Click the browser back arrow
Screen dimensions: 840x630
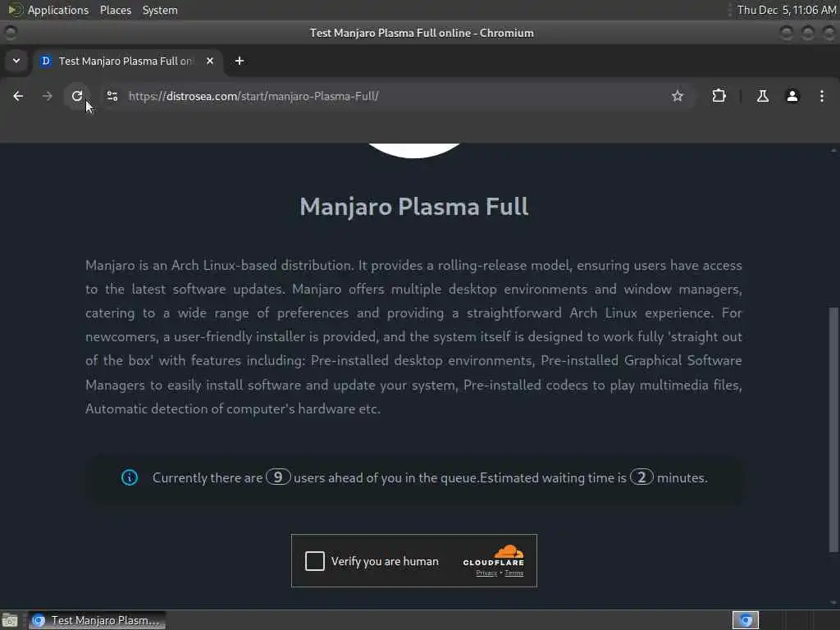click(18, 96)
